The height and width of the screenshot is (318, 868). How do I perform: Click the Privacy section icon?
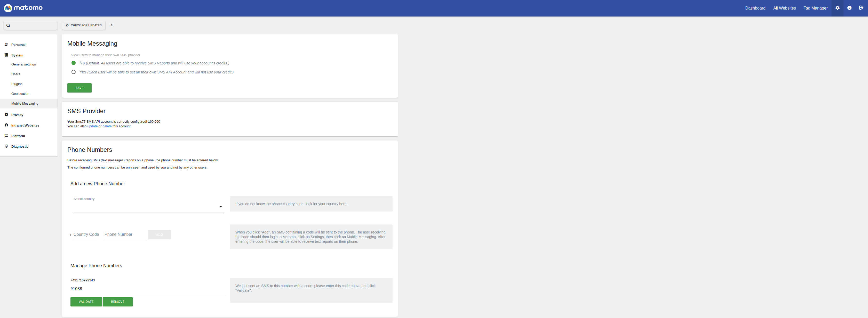click(x=6, y=115)
